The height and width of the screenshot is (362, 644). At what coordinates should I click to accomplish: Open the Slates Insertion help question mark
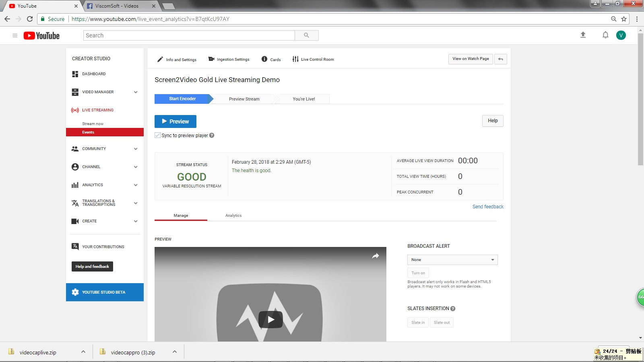(453, 309)
